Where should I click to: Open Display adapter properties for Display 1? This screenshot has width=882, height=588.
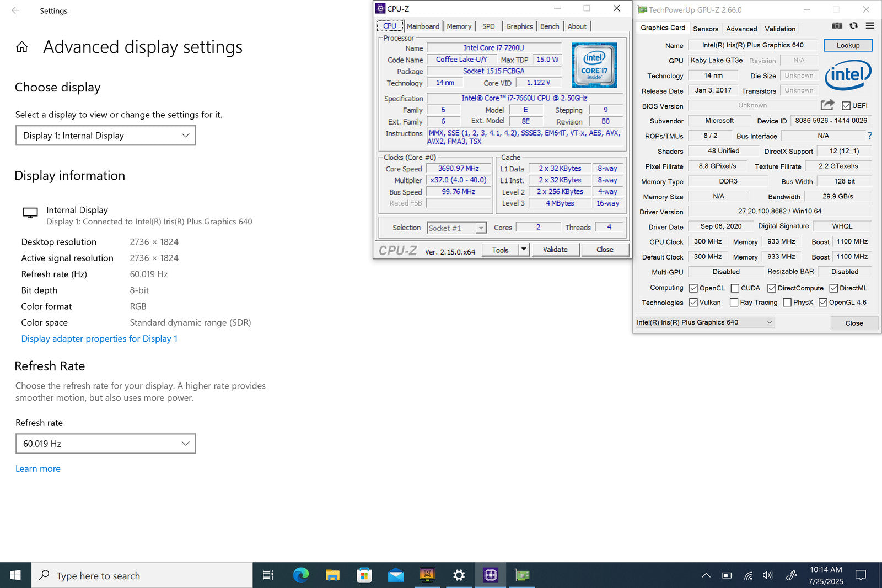[x=99, y=338]
